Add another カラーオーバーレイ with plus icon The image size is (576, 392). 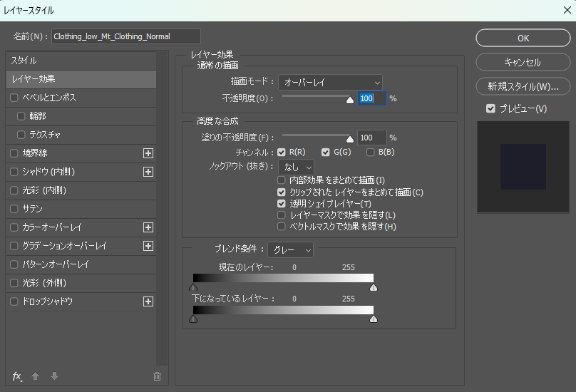[148, 227]
